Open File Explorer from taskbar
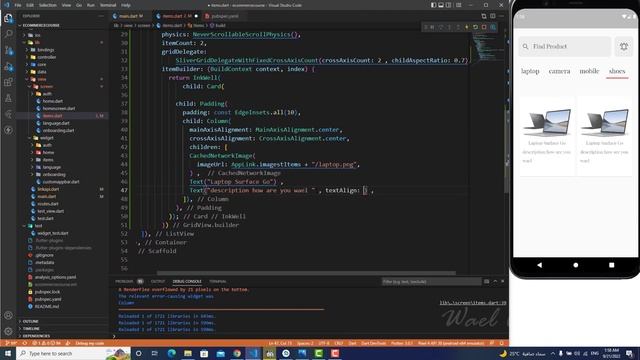Image resolution: width=640 pixels, height=360 pixels. click(188, 353)
